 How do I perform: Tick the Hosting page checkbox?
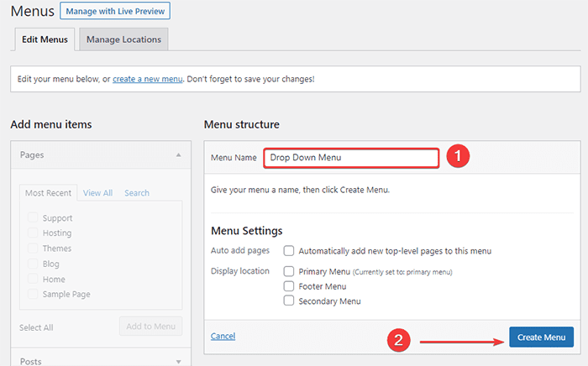click(33, 233)
